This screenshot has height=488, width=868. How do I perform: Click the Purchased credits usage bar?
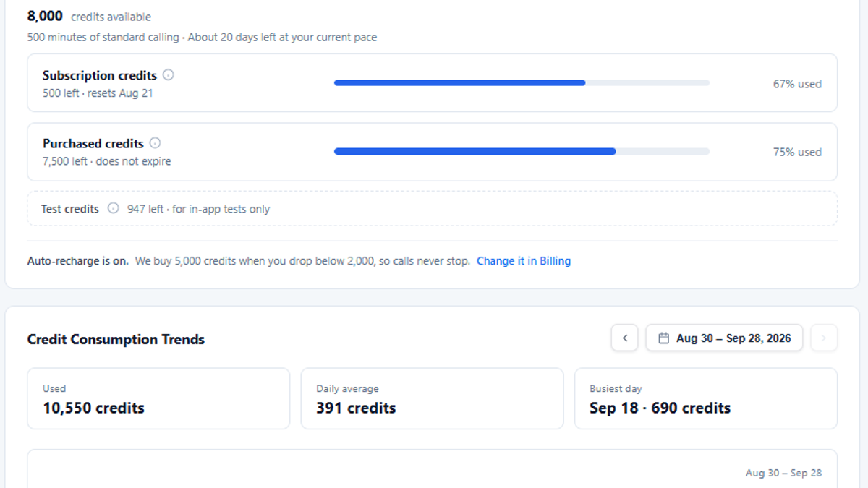[522, 151]
